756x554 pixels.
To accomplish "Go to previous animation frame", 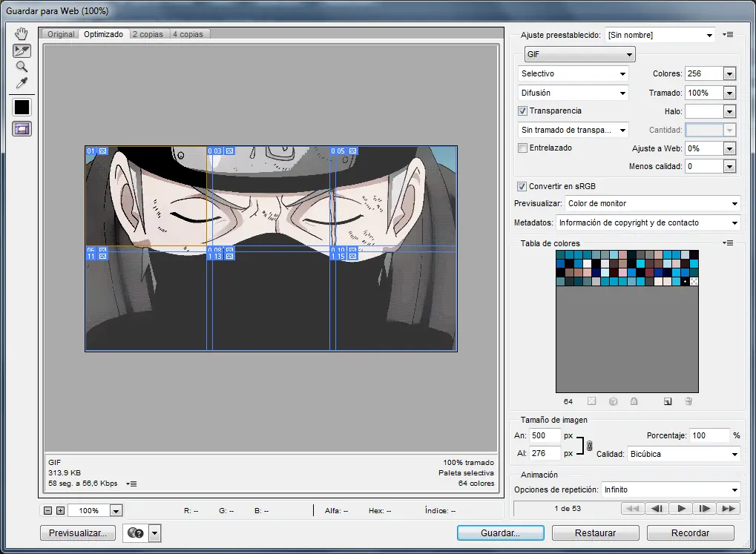I will pyautogui.click(x=657, y=508).
